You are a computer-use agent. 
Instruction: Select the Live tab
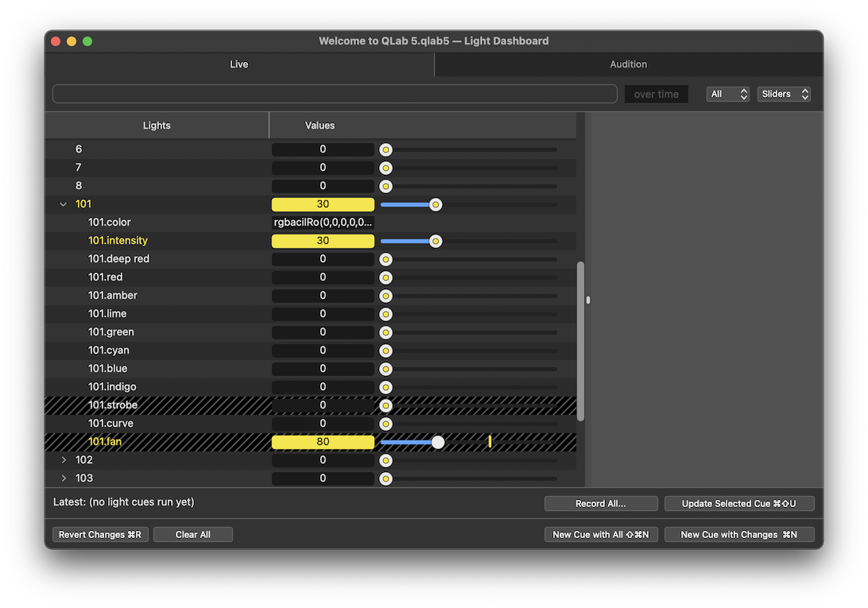(x=239, y=64)
